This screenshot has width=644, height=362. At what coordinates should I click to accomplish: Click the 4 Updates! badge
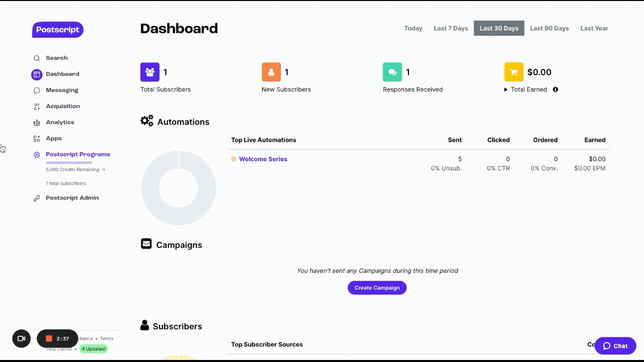pyautogui.click(x=94, y=349)
